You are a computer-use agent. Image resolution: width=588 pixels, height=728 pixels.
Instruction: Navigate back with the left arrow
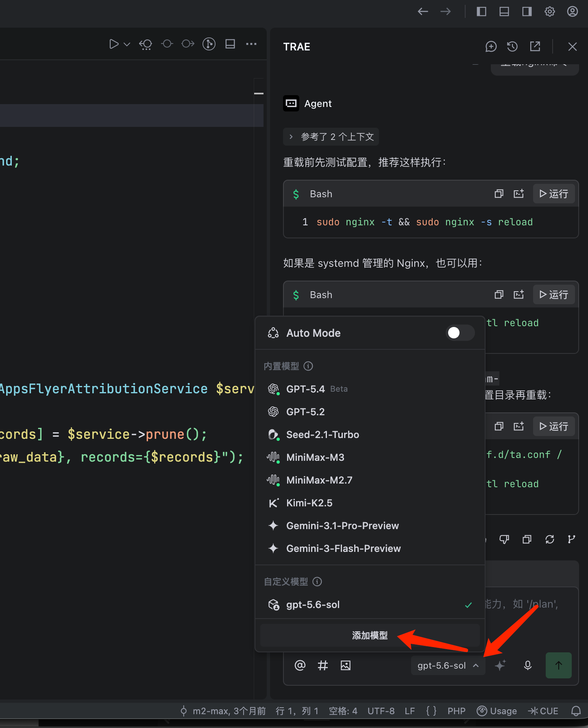(x=423, y=11)
